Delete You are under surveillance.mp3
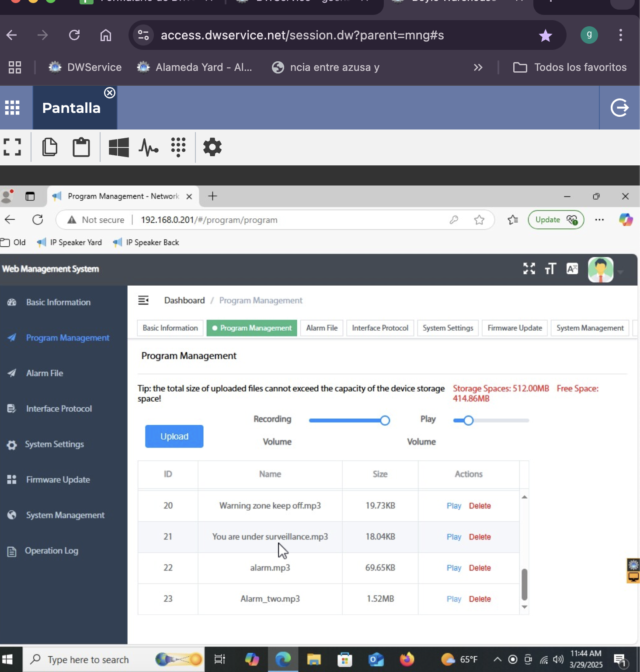The image size is (640, 672). [480, 537]
